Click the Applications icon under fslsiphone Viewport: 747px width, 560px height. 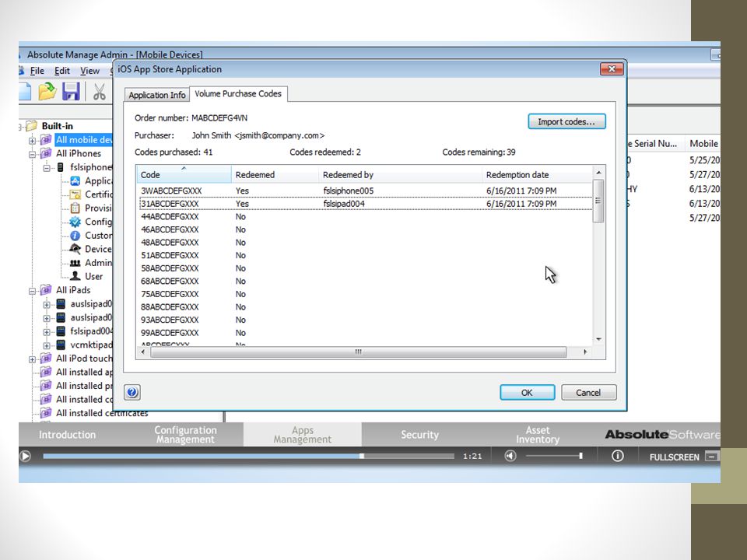(75, 181)
